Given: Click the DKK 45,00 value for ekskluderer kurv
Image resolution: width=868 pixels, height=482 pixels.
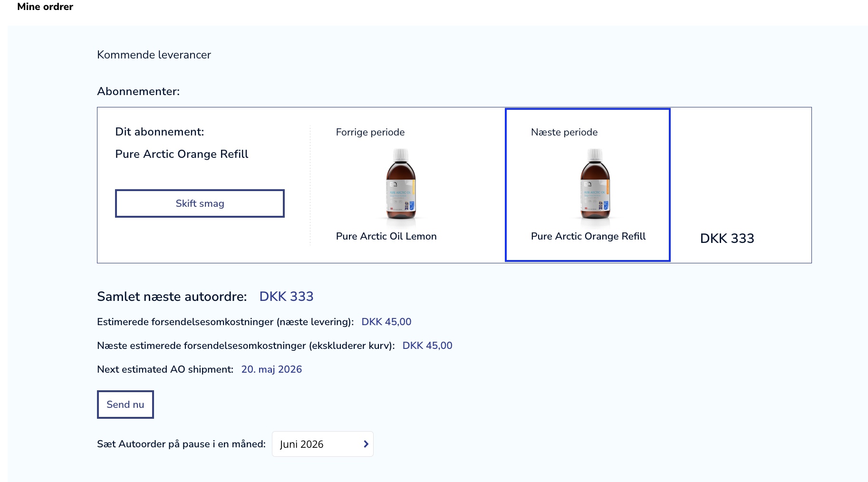Looking at the screenshot, I should 427,346.
